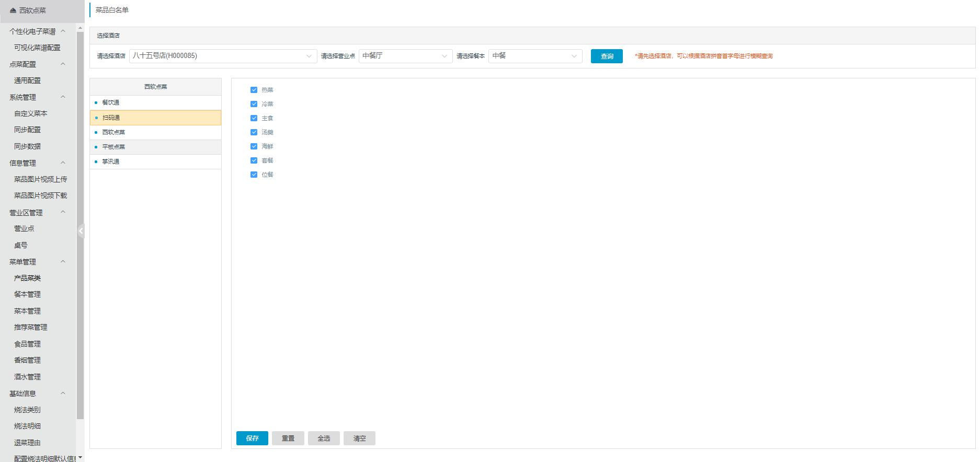Uncheck the 海鲜 checkbox
This screenshot has height=462, width=980.
(x=254, y=146)
